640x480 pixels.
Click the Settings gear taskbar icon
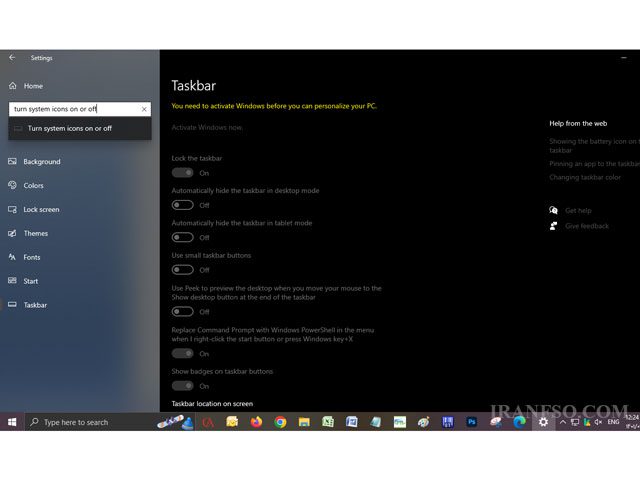coord(543,422)
